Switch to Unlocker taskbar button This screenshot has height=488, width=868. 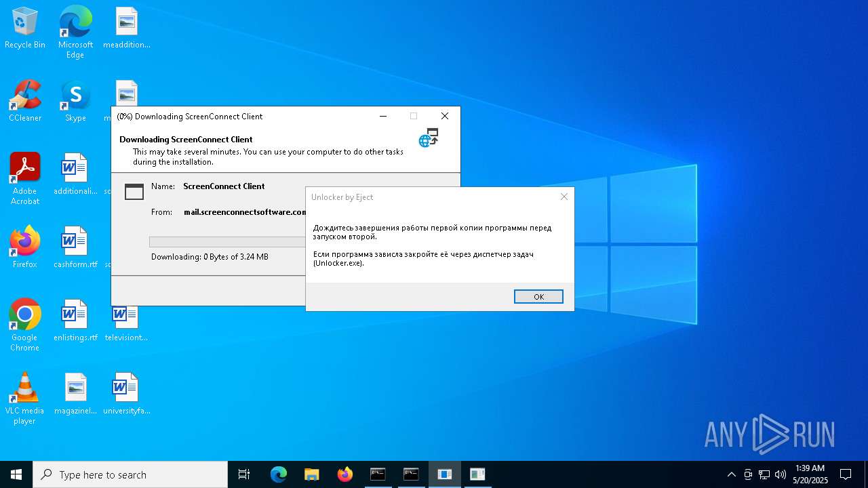click(478, 474)
